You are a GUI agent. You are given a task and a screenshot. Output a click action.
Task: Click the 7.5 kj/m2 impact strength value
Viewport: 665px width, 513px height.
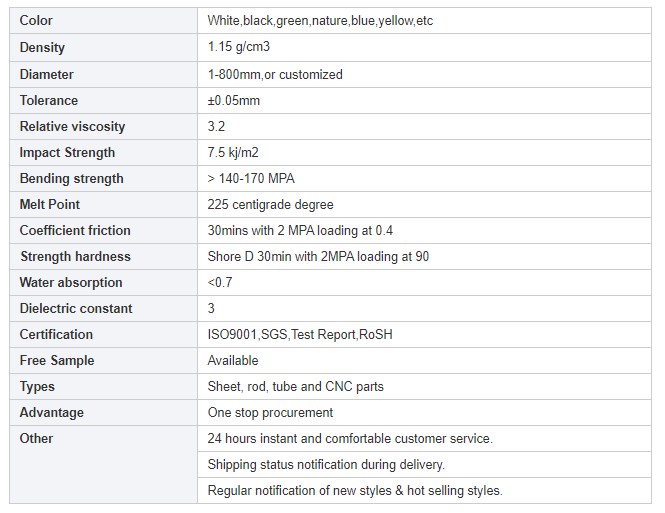(235, 152)
